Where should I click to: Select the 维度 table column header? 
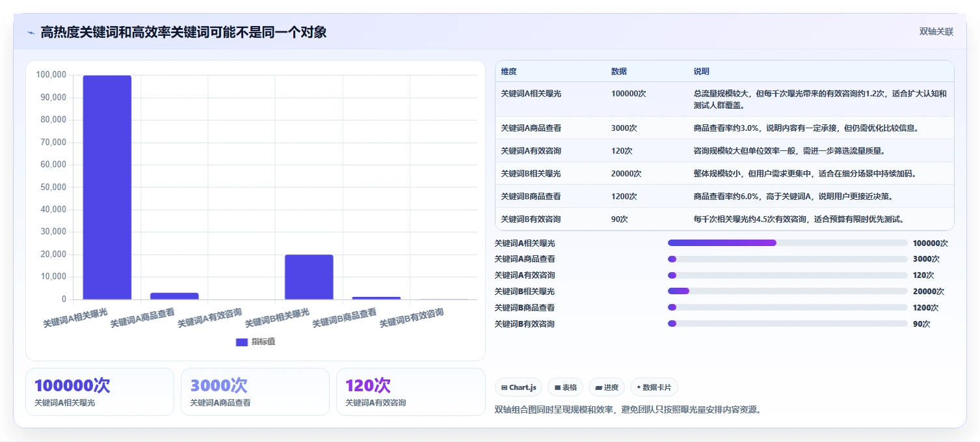click(509, 72)
